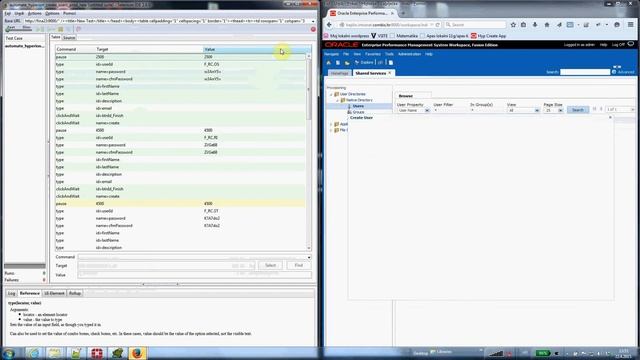
Task: Open the Tools menu in Oracle workspace
Action: point(389,54)
